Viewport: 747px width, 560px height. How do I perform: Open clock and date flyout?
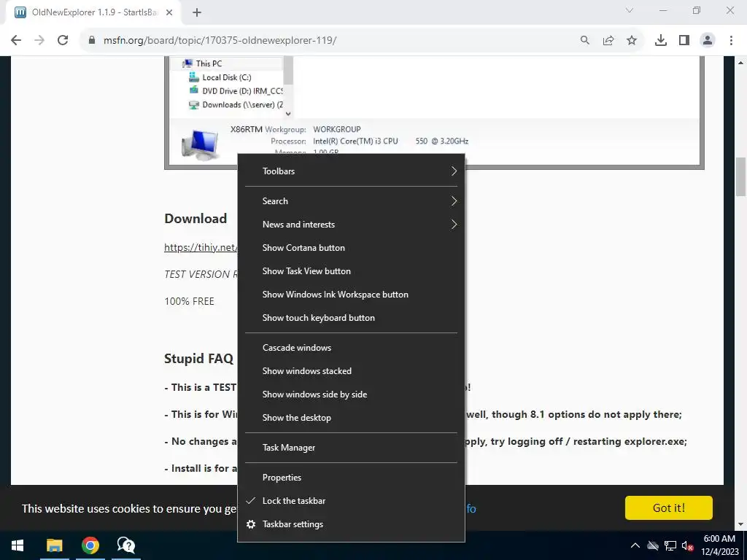pyautogui.click(x=719, y=545)
